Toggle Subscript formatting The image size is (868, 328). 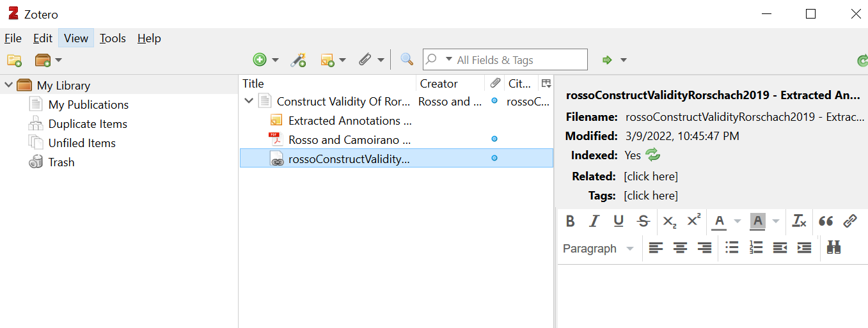669,221
